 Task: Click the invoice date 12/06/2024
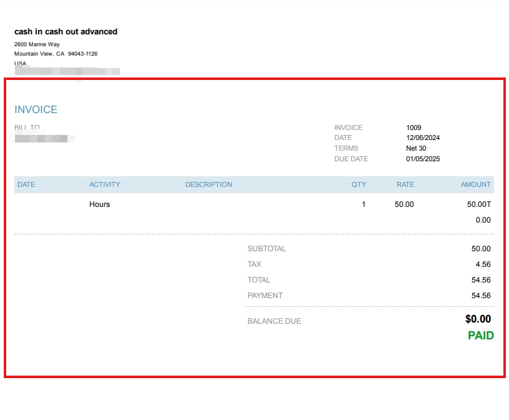(x=423, y=137)
